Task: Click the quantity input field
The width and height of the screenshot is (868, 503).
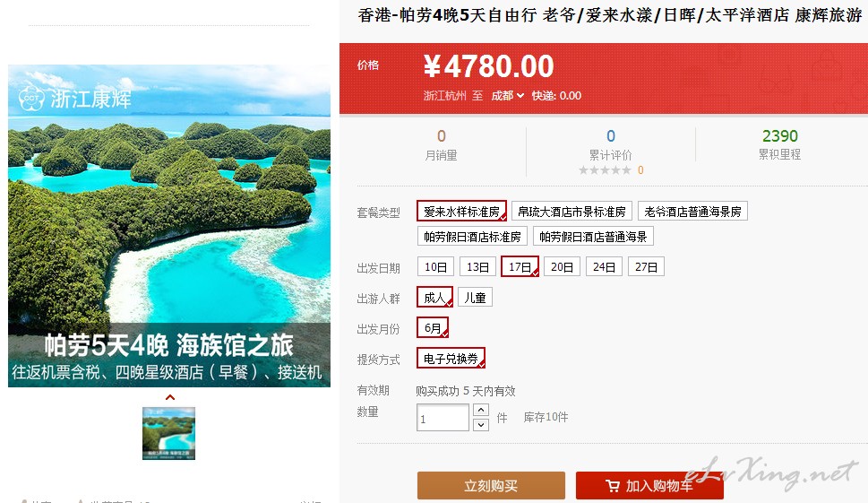Action: [x=443, y=418]
